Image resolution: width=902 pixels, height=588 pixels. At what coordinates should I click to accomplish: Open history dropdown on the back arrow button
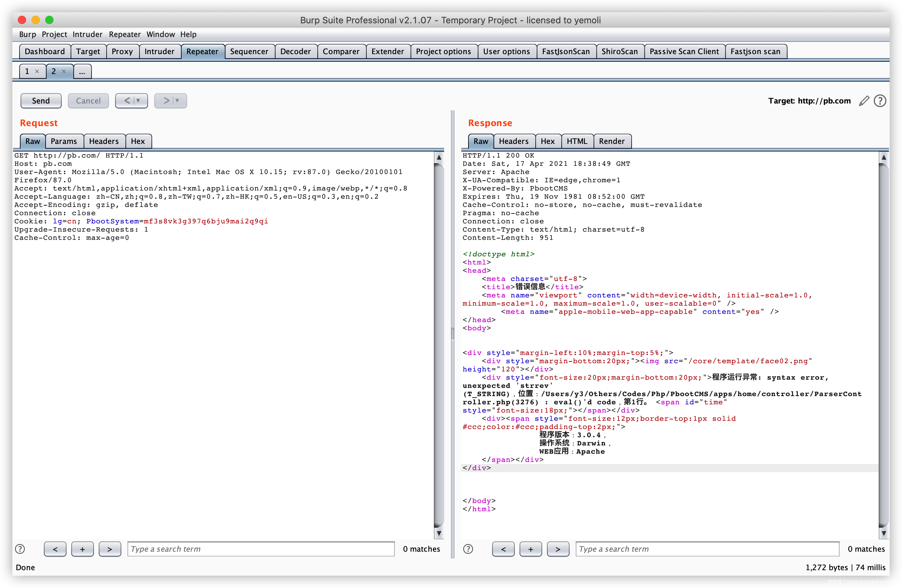click(x=138, y=101)
